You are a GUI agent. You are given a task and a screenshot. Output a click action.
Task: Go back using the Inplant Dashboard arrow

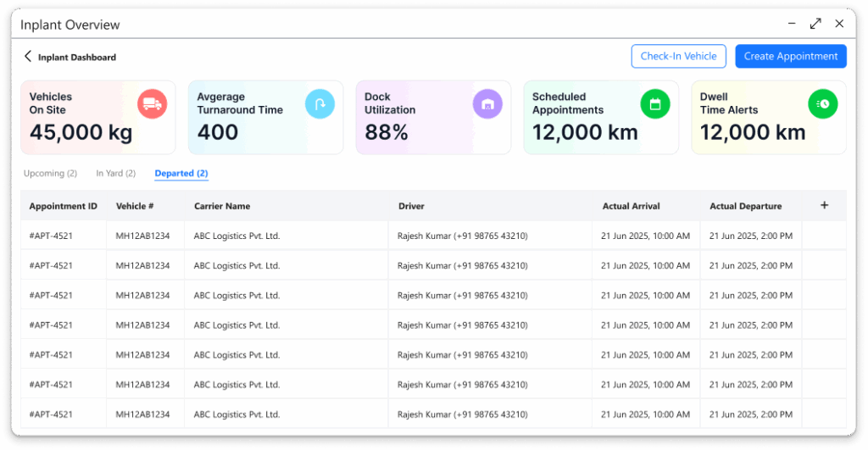click(x=28, y=57)
